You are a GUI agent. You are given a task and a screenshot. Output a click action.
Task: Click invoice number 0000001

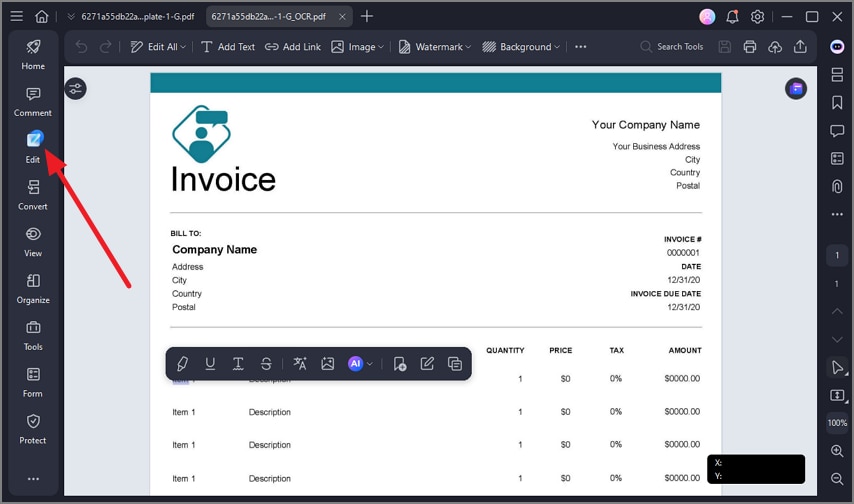683,253
